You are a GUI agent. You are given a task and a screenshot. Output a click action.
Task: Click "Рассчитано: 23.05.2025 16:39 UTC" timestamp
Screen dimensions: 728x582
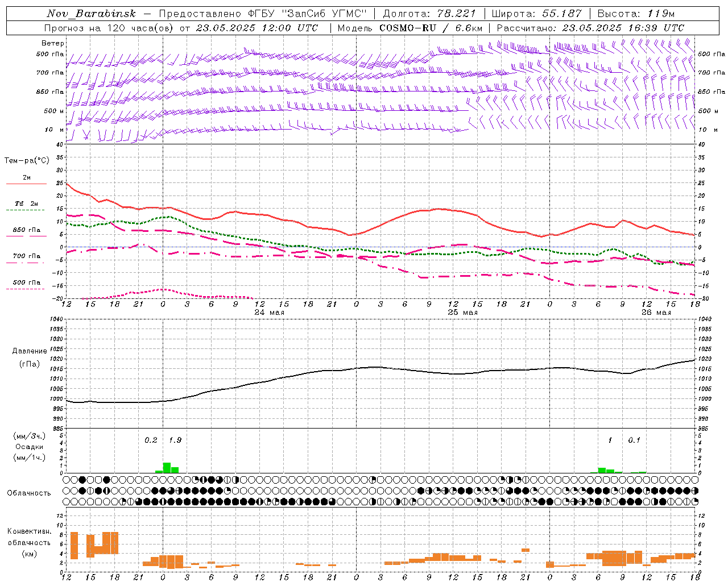tap(590, 28)
